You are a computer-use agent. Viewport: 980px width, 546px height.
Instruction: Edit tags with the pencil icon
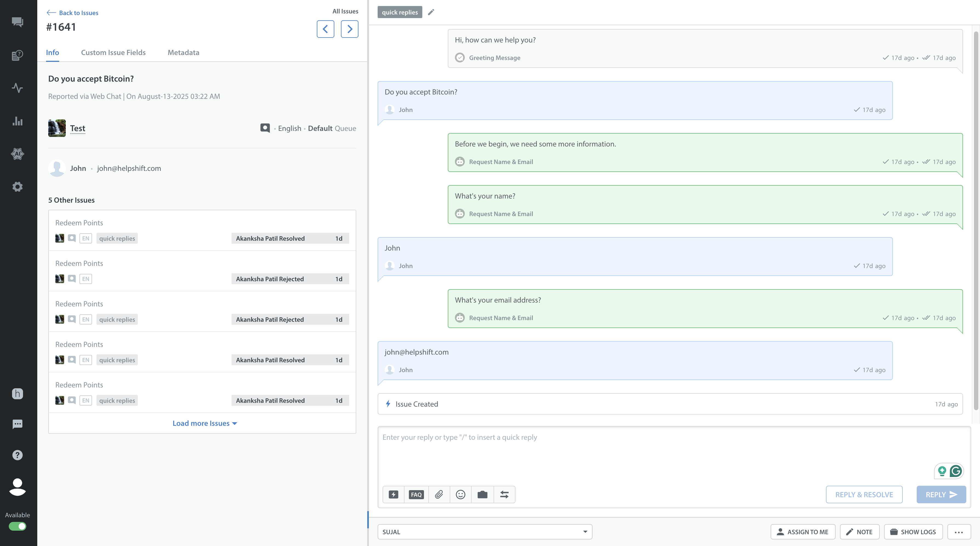(431, 12)
